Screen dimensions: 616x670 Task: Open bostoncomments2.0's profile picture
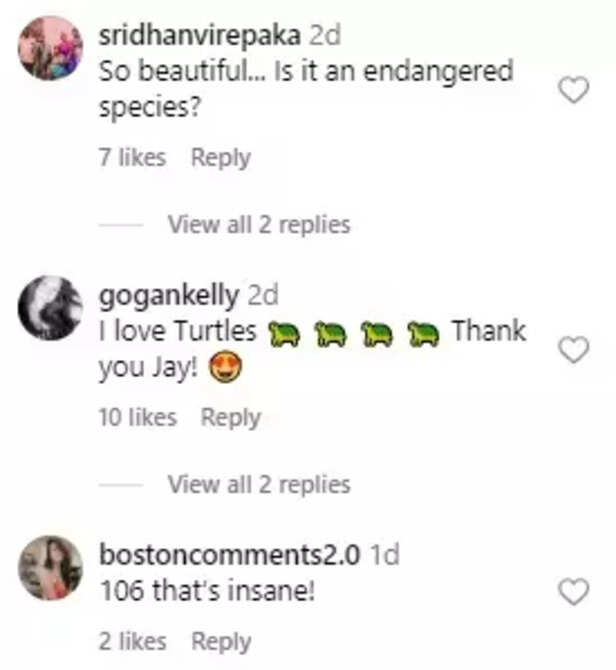[51, 568]
